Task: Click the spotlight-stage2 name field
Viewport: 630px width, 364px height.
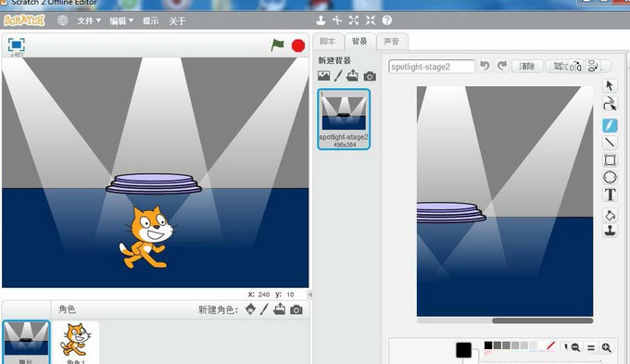Action: pos(432,67)
